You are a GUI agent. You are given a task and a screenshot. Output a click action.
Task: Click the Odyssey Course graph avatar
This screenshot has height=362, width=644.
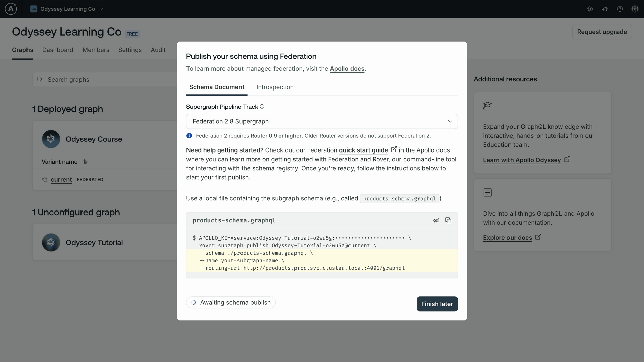pyautogui.click(x=51, y=139)
